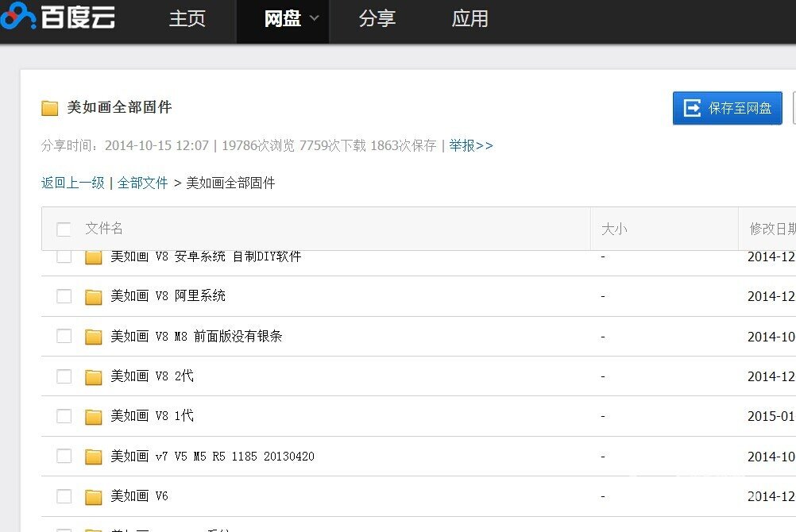796x532 pixels.
Task: Click the 举报>> report link
Action: (471, 145)
